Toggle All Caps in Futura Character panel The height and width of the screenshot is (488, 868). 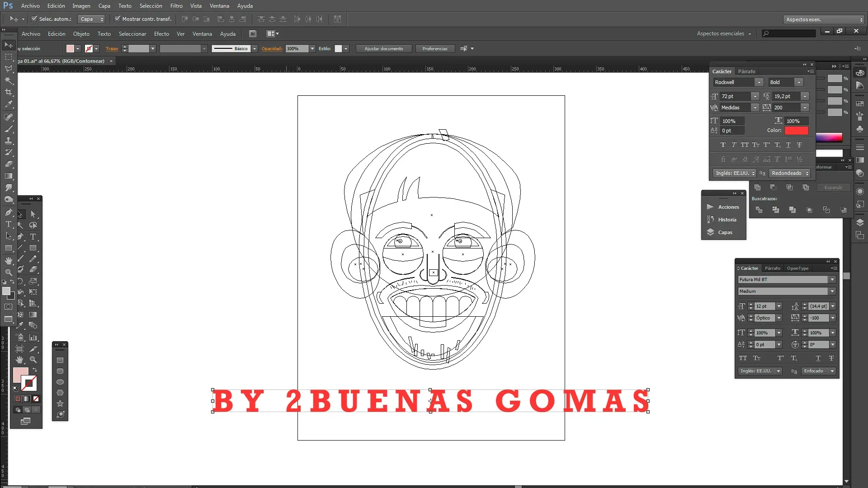pos(743,358)
